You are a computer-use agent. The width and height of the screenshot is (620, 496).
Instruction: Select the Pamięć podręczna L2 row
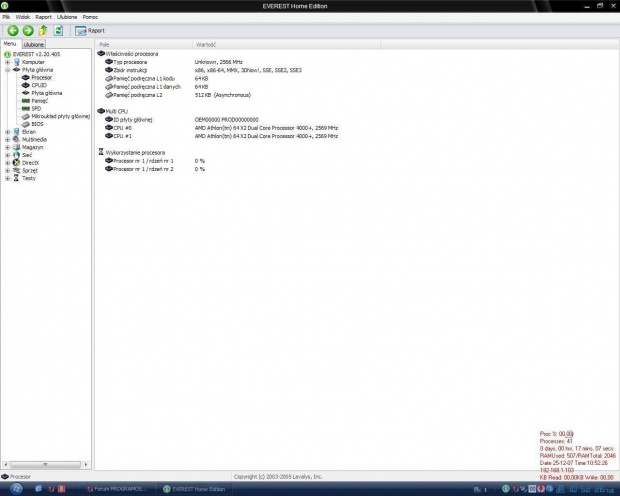[x=178, y=95]
